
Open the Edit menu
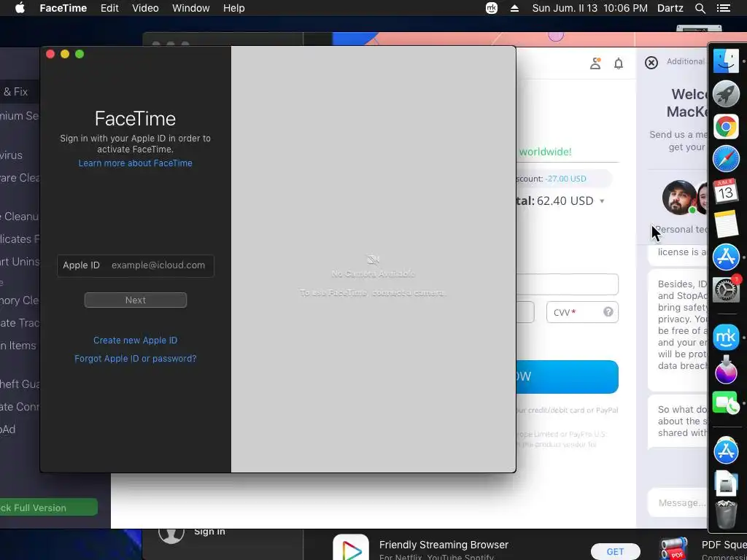click(109, 8)
